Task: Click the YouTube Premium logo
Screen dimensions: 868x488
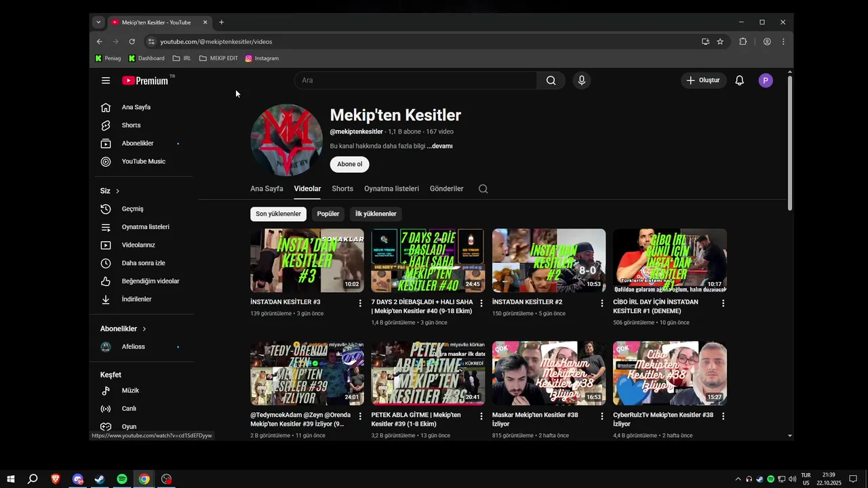Action: (x=146, y=81)
